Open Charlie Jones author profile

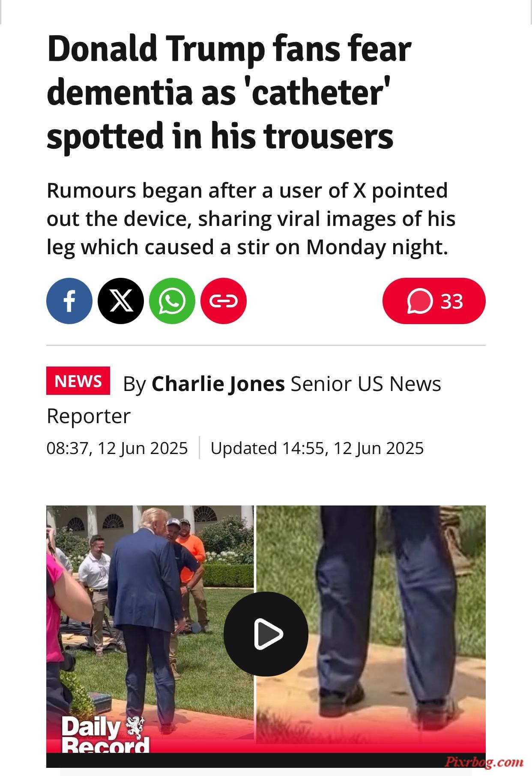pos(218,383)
